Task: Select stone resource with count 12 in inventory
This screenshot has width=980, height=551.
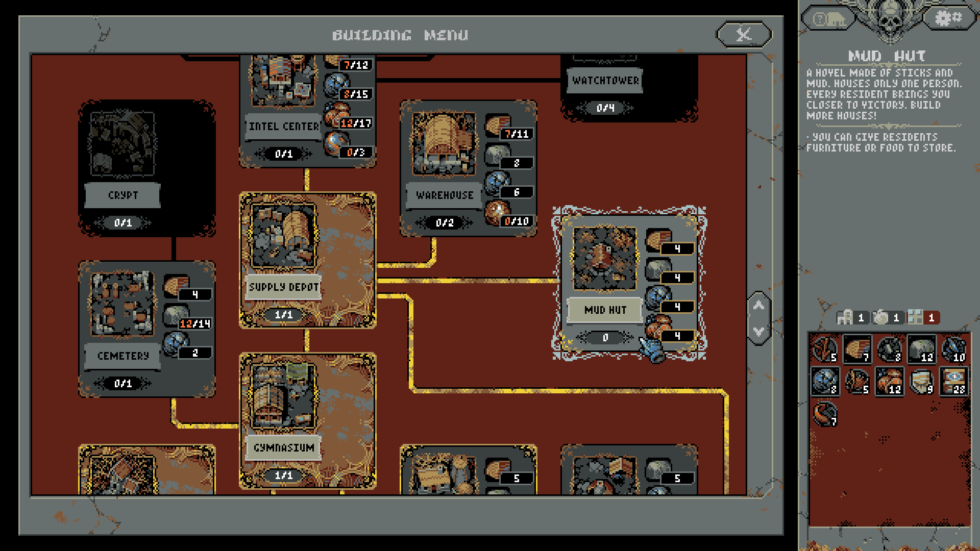Action: (921, 350)
